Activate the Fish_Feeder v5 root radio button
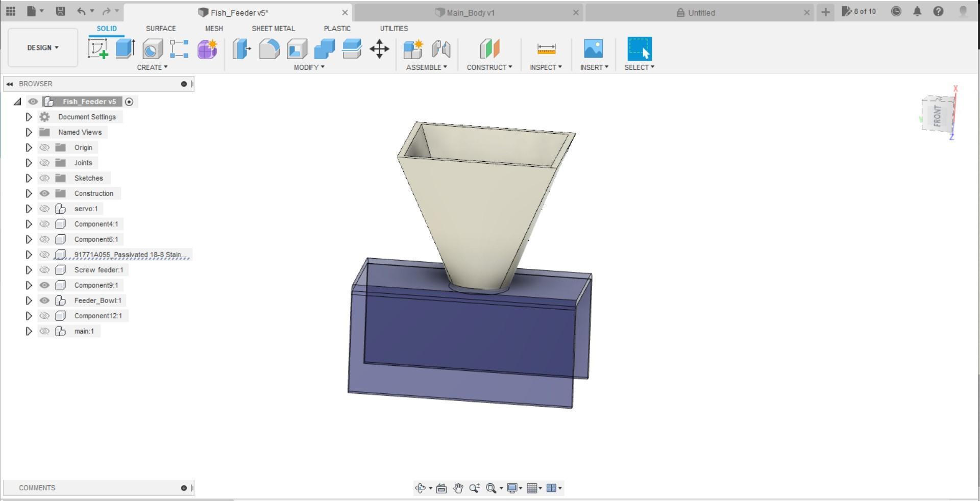The height and width of the screenshot is (501, 980). pos(129,102)
